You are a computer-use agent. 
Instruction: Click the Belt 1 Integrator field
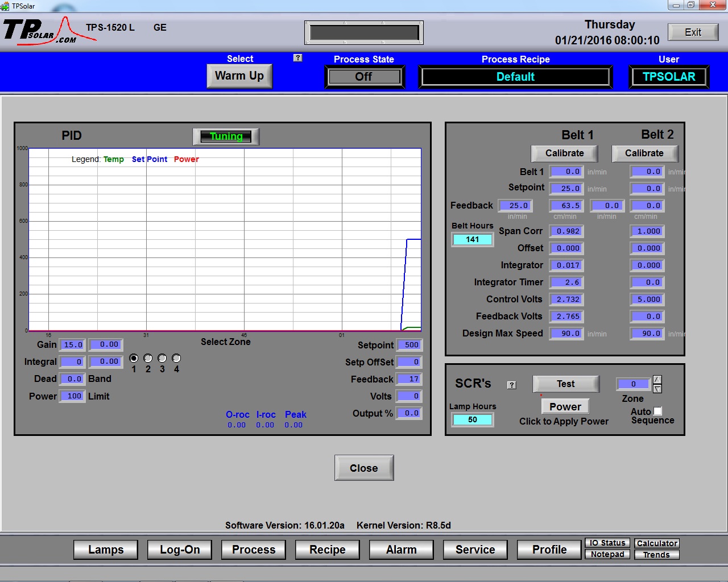pos(567,265)
